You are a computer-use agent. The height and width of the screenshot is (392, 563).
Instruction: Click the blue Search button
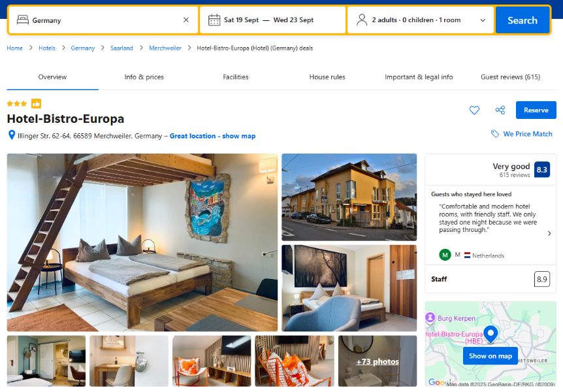pyautogui.click(x=523, y=20)
